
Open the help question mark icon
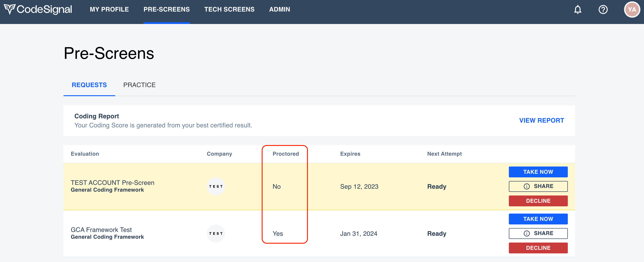603,10
